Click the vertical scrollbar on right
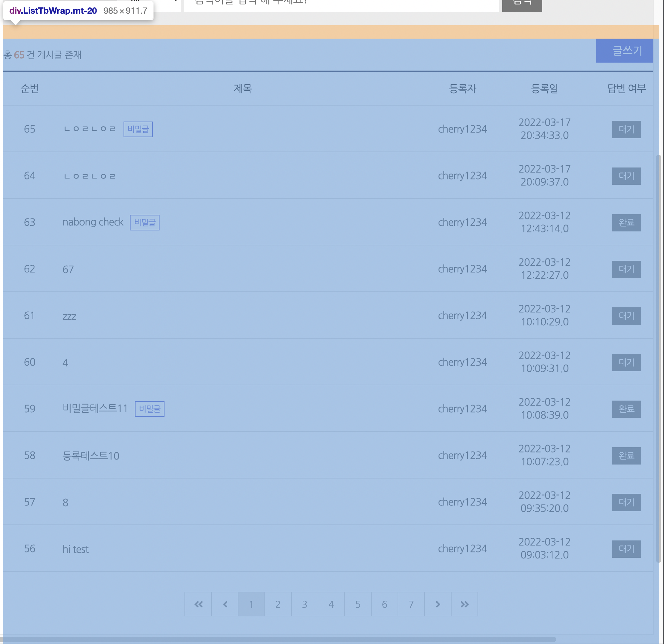This screenshot has width=664, height=644. (x=658, y=358)
